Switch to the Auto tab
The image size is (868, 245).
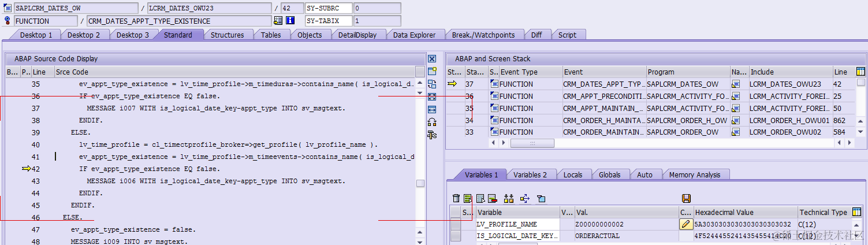[x=645, y=175]
